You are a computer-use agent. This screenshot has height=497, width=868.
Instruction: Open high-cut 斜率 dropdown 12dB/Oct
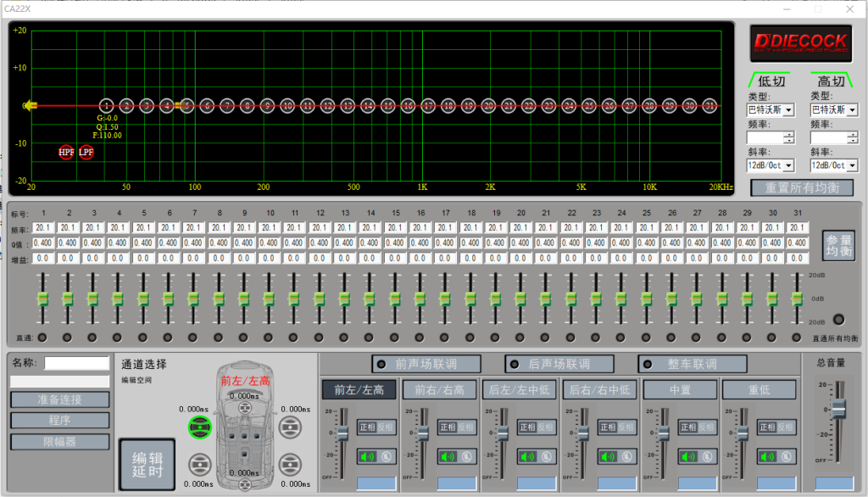pos(834,165)
